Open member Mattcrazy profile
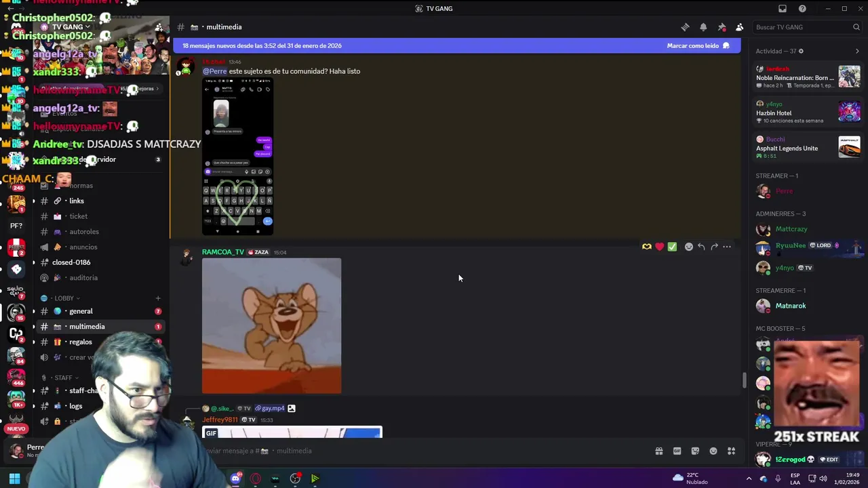The width and height of the screenshot is (868, 488). click(x=807, y=229)
